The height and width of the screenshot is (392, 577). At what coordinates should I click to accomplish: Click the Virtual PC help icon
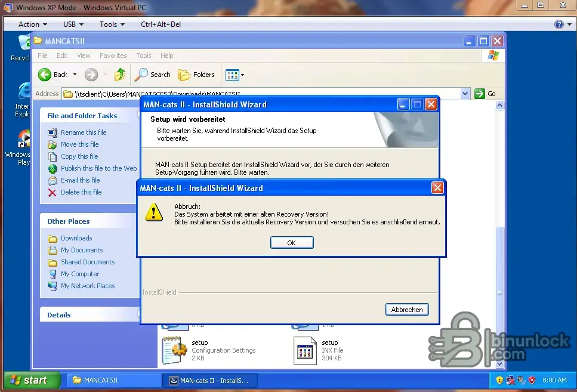coord(559,24)
